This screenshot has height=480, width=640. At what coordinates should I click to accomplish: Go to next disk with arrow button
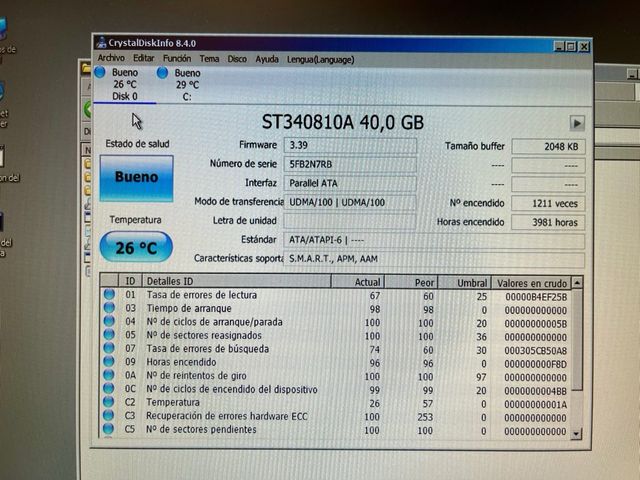point(577,123)
